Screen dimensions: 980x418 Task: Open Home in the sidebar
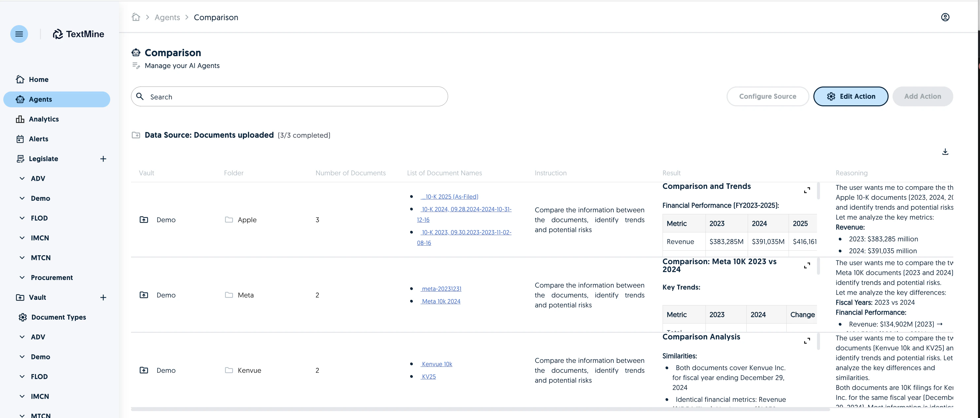(57, 79)
